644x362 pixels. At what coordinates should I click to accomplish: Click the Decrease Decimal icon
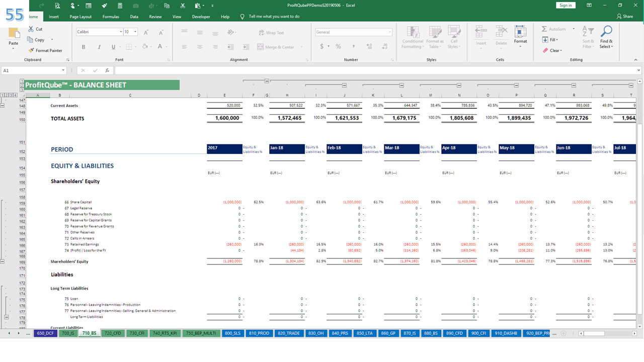coord(384,46)
